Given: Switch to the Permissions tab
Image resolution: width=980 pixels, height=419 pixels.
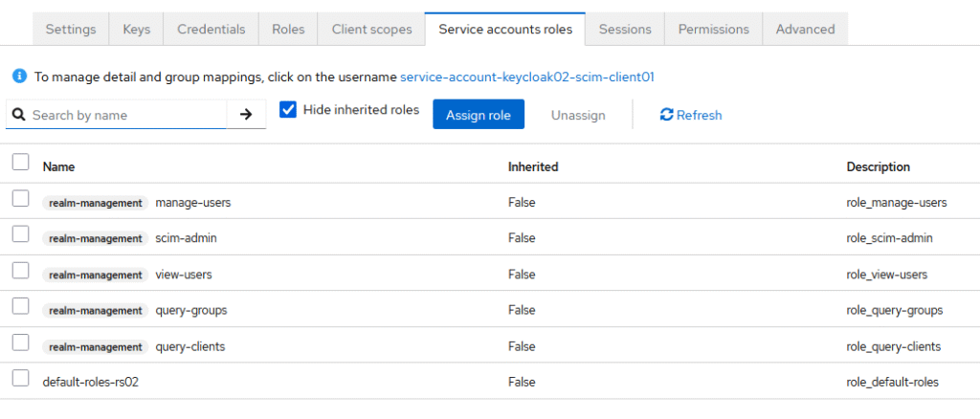Looking at the screenshot, I should [714, 30].
